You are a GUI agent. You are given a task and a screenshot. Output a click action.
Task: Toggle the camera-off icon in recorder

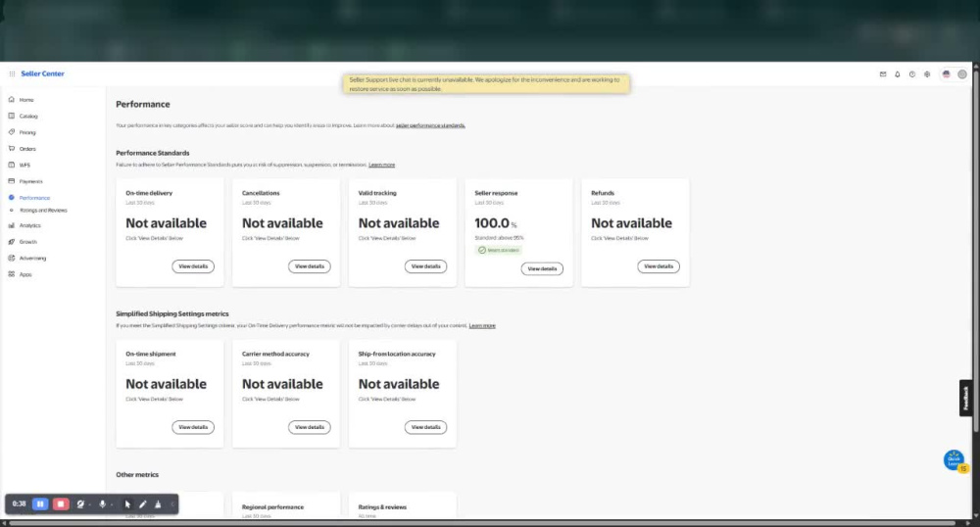[x=80, y=503]
